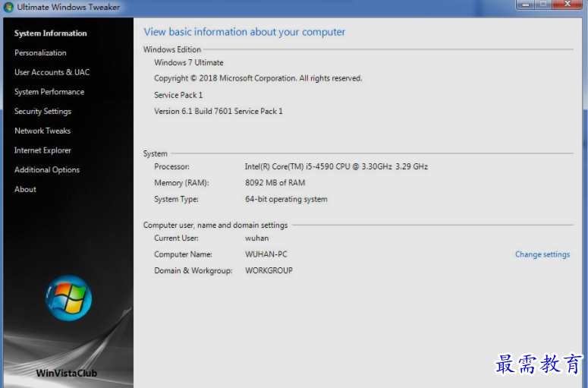Click the Change settings link
This screenshot has width=588, height=388.
click(542, 254)
